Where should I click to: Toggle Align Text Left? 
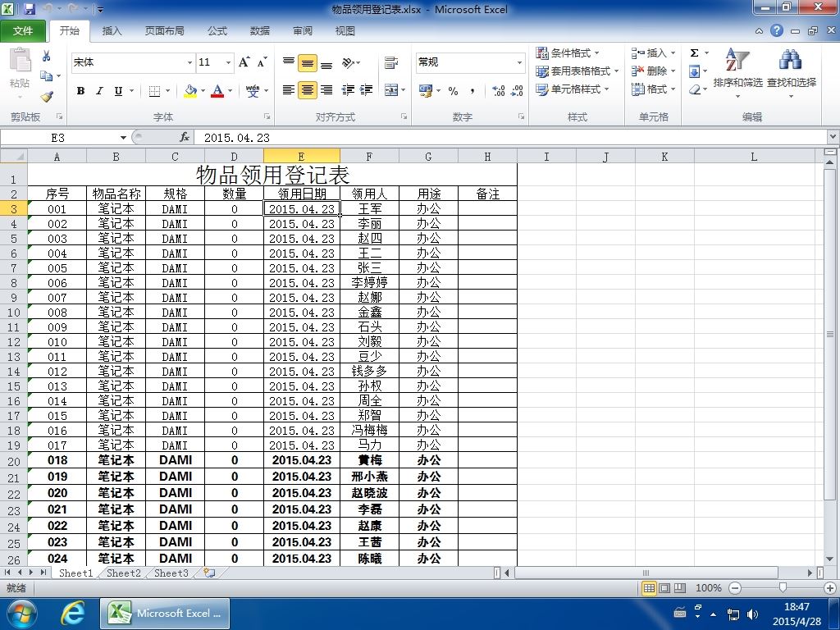(x=289, y=90)
